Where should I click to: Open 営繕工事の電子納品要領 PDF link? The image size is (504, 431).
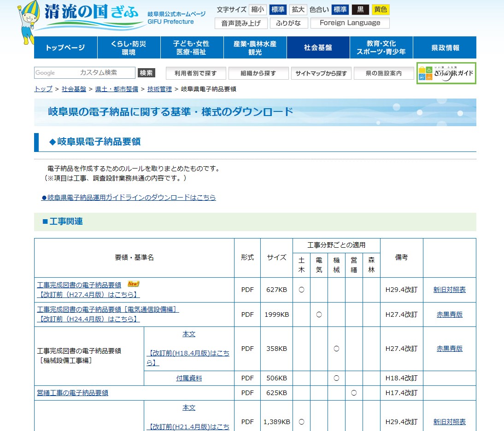[72, 393]
